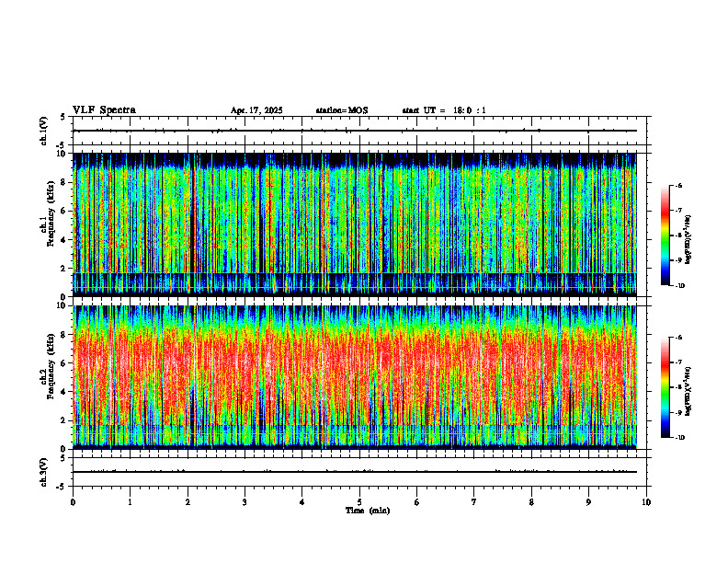The height and width of the screenshot is (563, 728).
Task: Click tick "3" on the Time axis
Action: pos(245,502)
